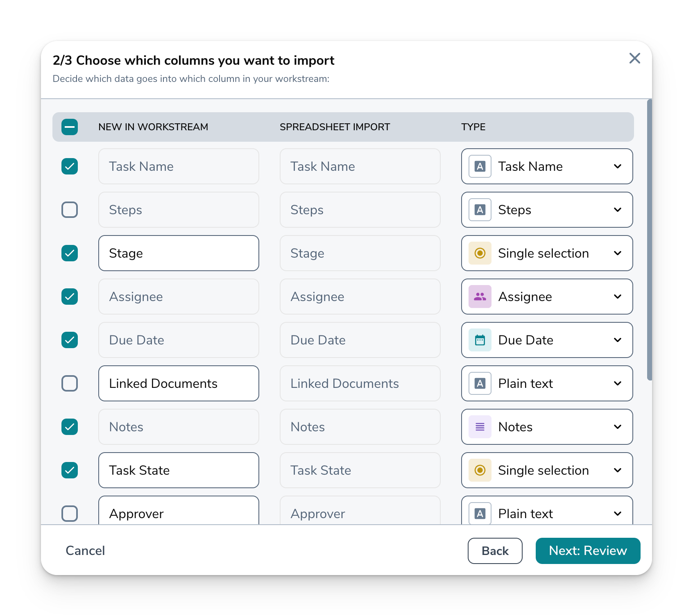Click the purple people icon for Assignee type
Viewport: 693px width, 616px height.
coord(480,297)
